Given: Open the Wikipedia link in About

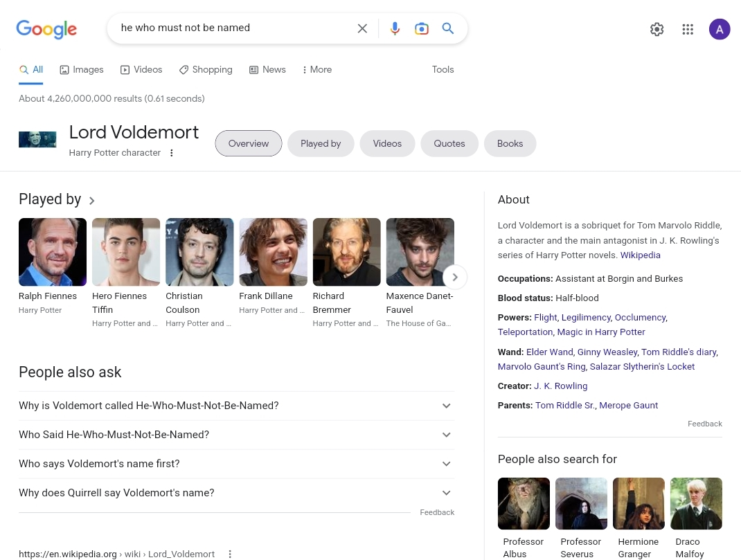Looking at the screenshot, I should (641, 255).
